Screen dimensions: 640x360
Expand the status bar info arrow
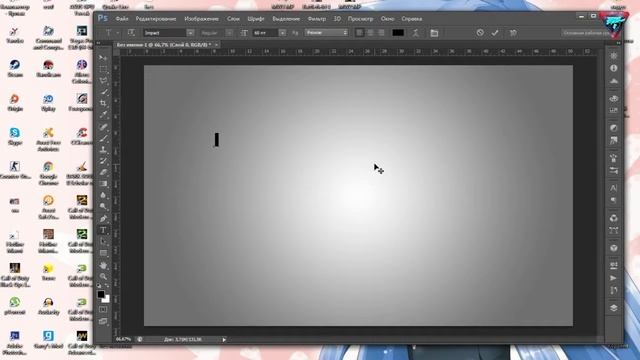[x=224, y=340]
